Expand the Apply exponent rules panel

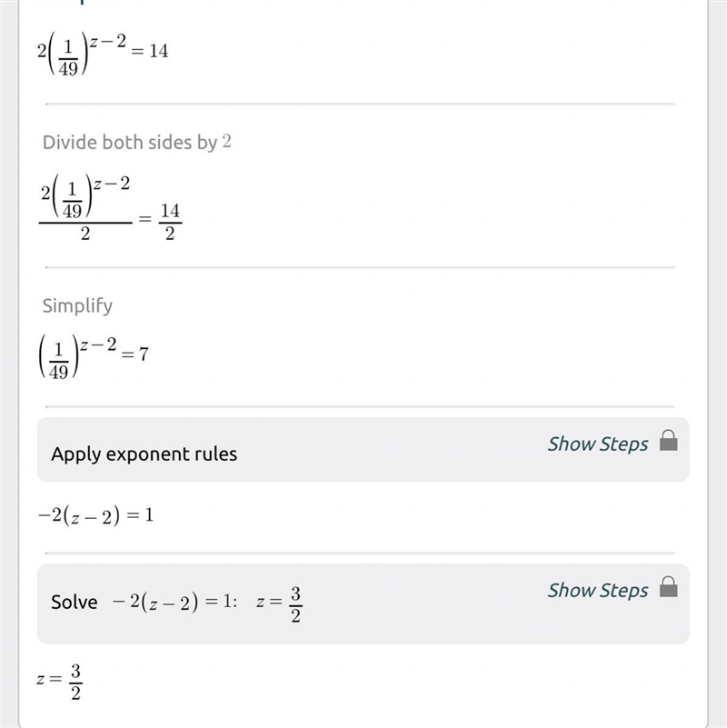click(363, 449)
